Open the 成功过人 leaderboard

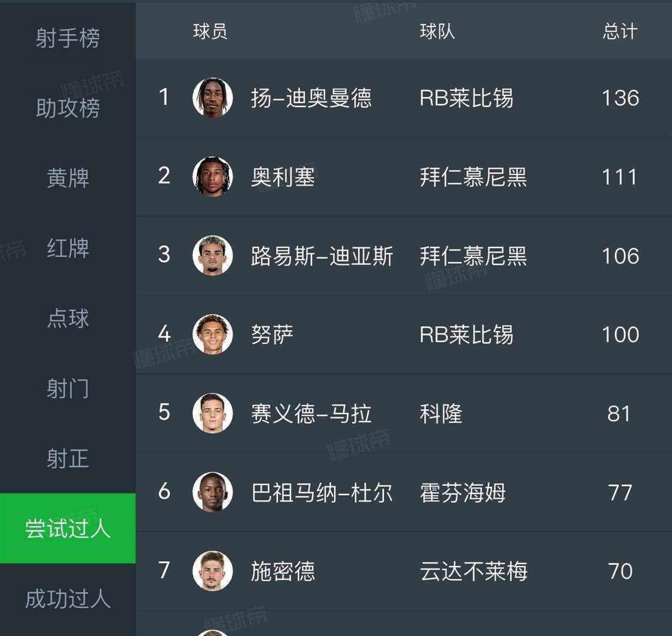tap(67, 599)
